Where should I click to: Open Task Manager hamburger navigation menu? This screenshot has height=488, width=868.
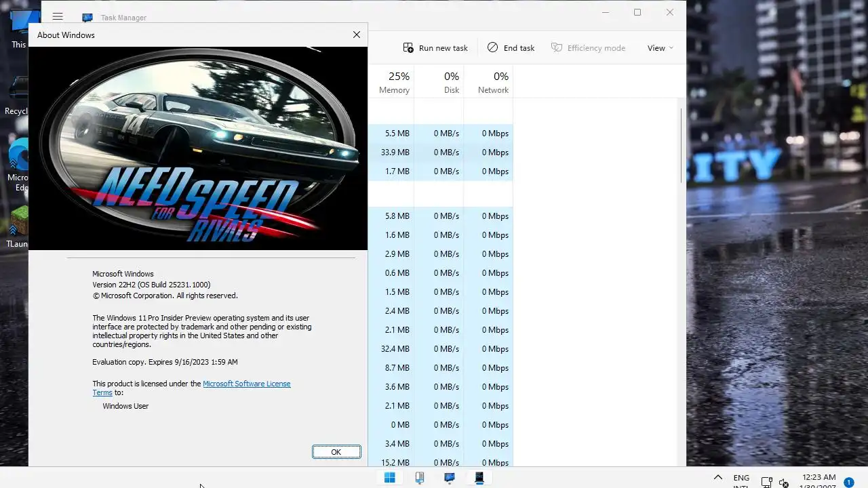[x=58, y=16]
